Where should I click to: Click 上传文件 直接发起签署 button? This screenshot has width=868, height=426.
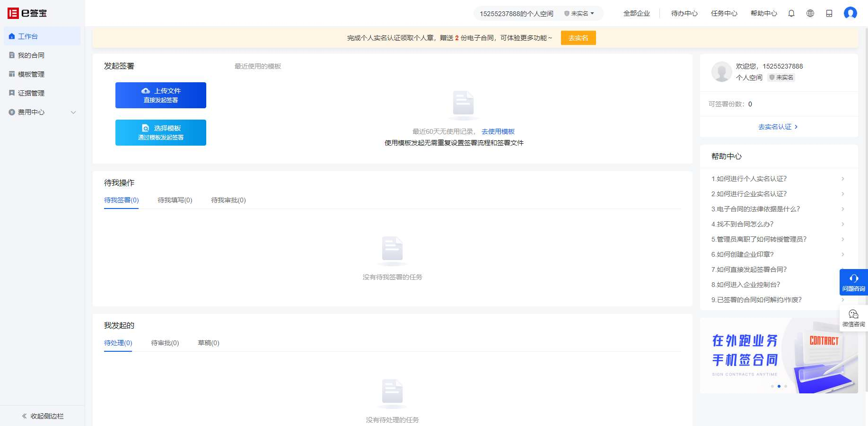(x=161, y=95)
